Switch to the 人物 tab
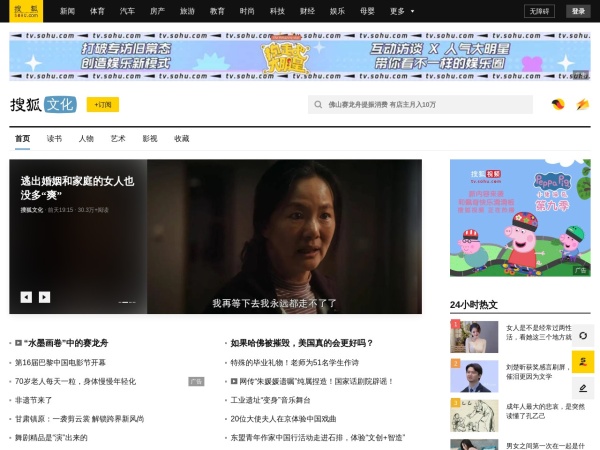Viewport: 600px width, 450px height. click(86, 139)
